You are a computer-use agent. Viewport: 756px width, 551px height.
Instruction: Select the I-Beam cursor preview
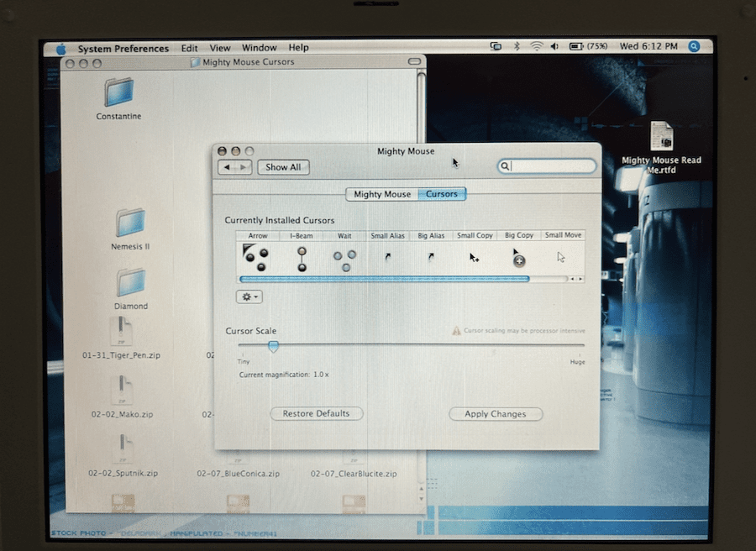(302, 259)
